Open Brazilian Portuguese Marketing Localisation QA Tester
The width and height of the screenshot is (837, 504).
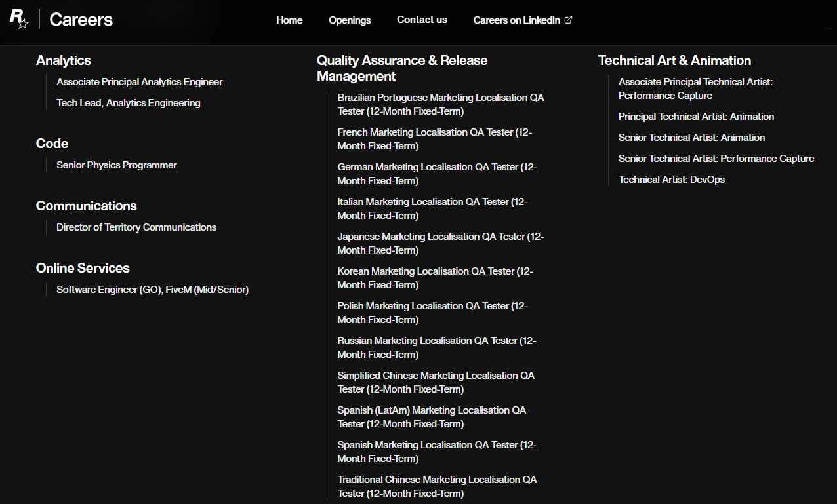[x=441, y=104]
